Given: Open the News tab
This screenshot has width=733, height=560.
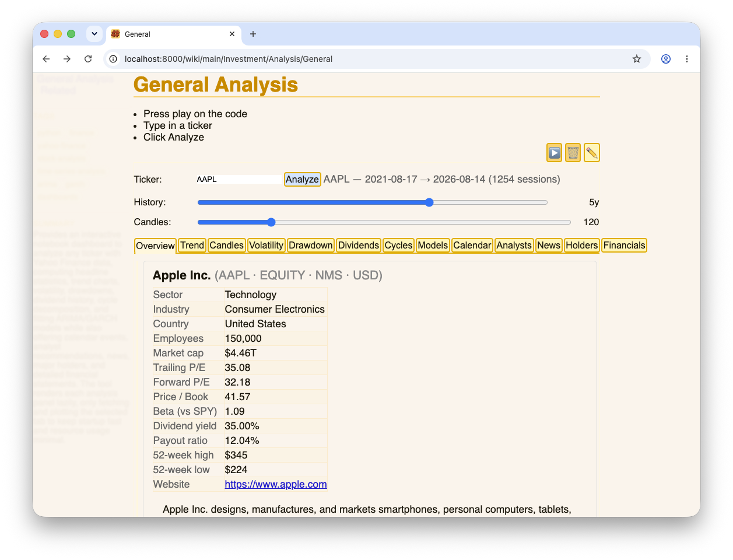Looking at the screenshot, I should [549, 246].
